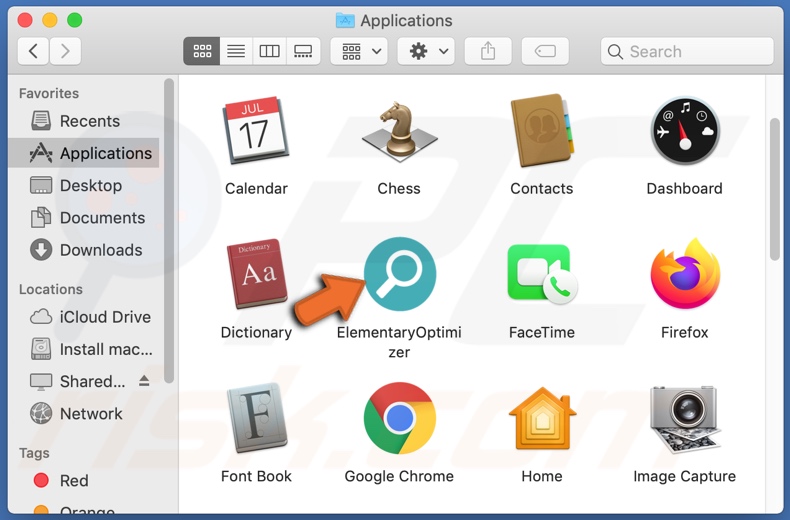Switch to column view
Screen dimensions: 790x520
269,51
